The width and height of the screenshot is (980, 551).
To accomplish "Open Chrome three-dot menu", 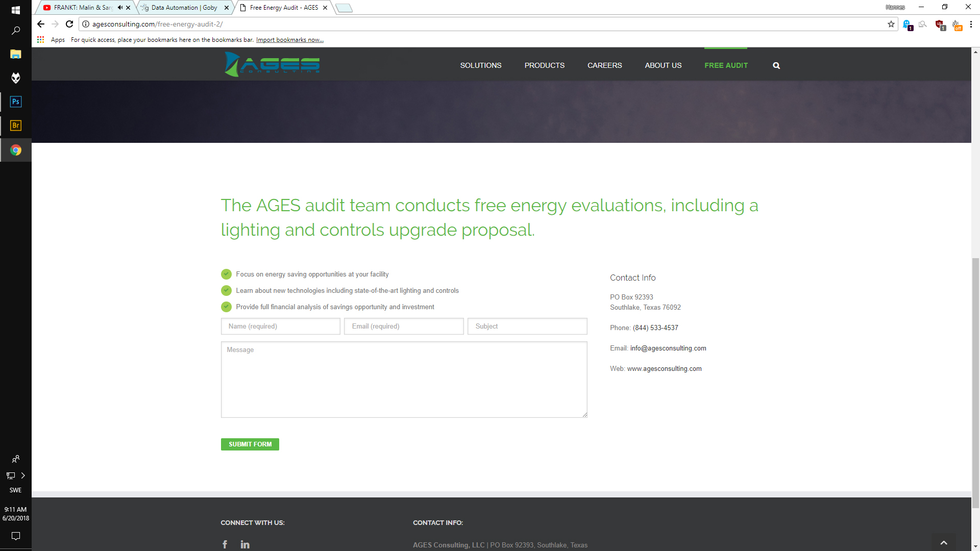I will 971,24.
